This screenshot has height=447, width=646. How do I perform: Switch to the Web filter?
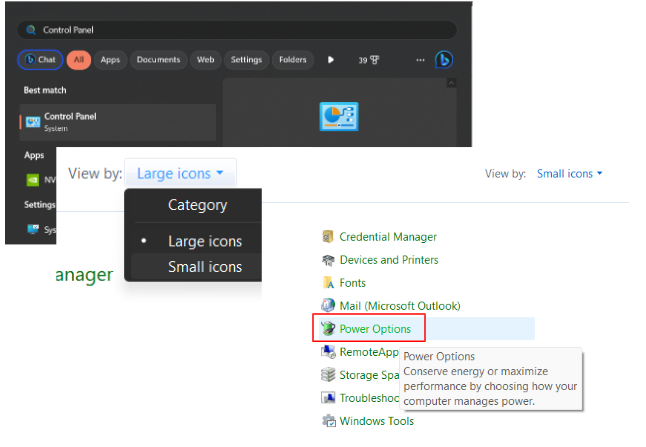[x=206, y=60]
